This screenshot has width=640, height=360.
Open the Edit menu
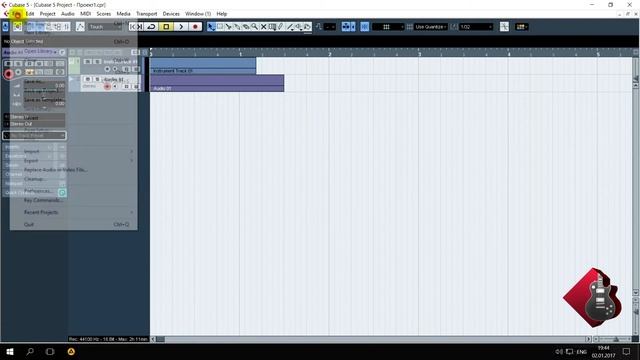pos(30,13)
